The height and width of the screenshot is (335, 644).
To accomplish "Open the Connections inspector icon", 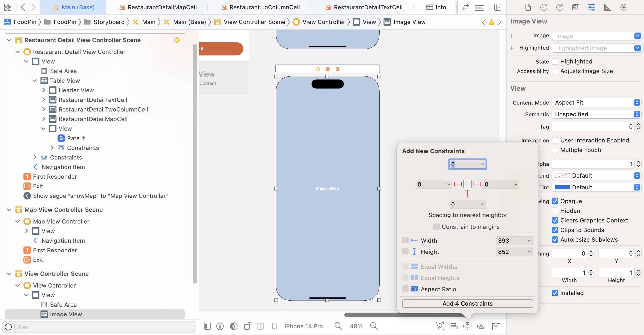I will [x=623, y=7].
